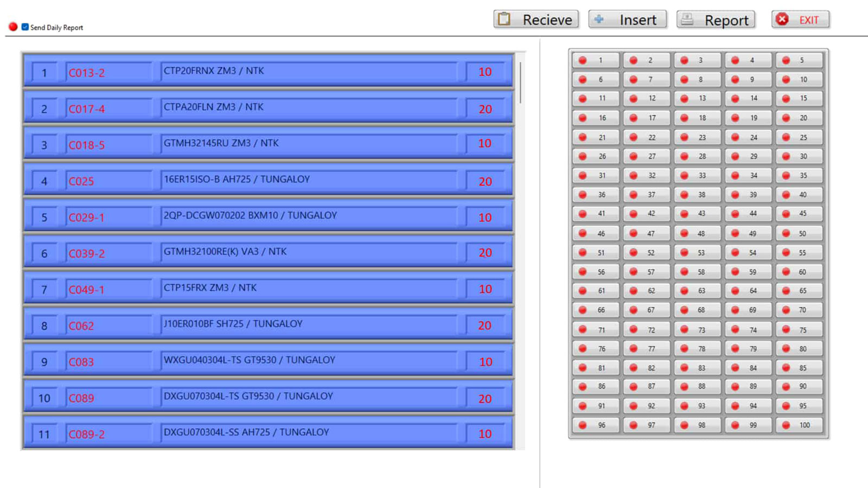Click quantity 20 on row C062
868x488 pixels.
pyautogui.click(x=484, y=325)
